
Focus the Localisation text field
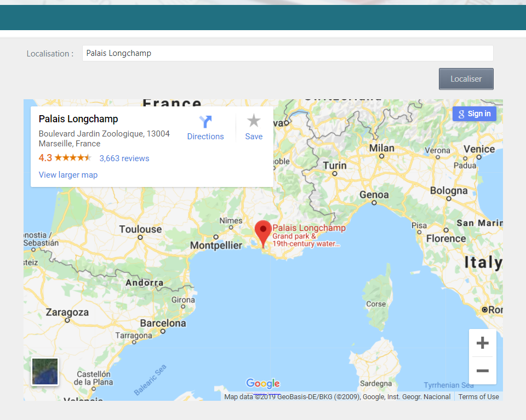288,53
